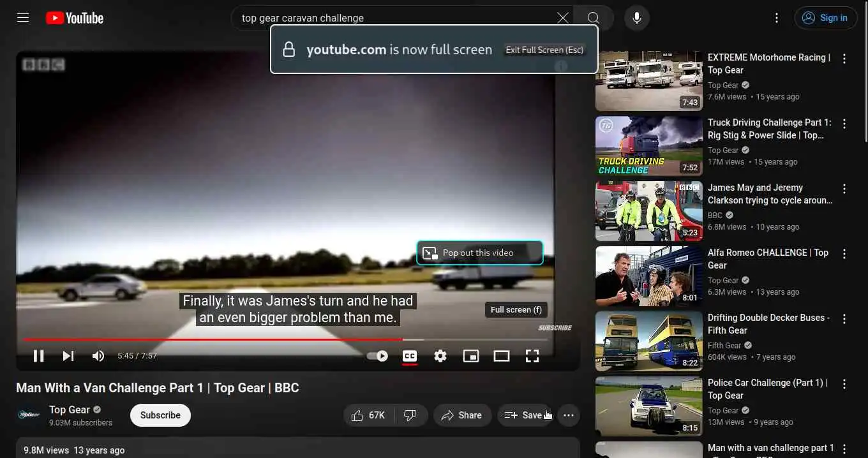Click Pop out this video

(479, 253)
